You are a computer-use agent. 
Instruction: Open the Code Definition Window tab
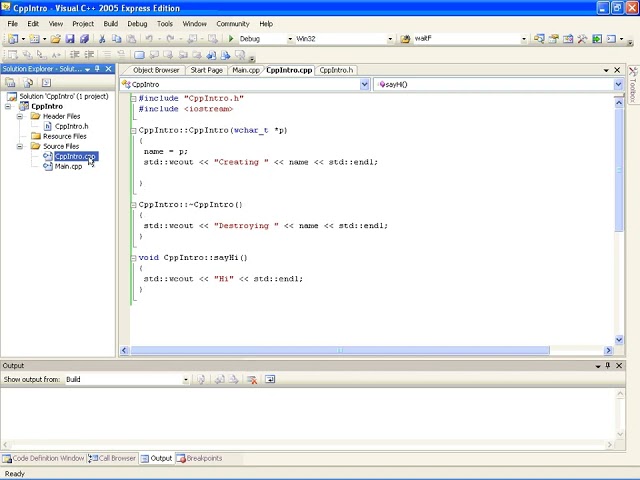[x=43, y=458]
